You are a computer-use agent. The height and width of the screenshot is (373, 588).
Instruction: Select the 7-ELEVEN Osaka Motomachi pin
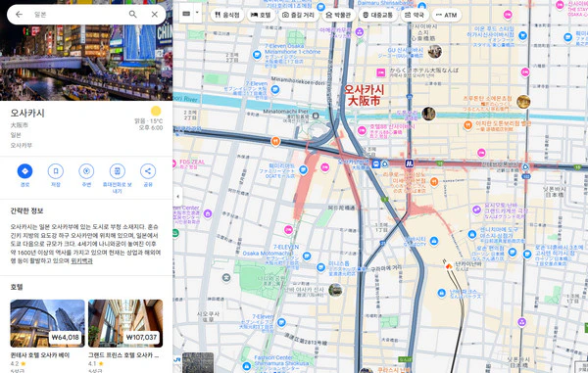307,256
